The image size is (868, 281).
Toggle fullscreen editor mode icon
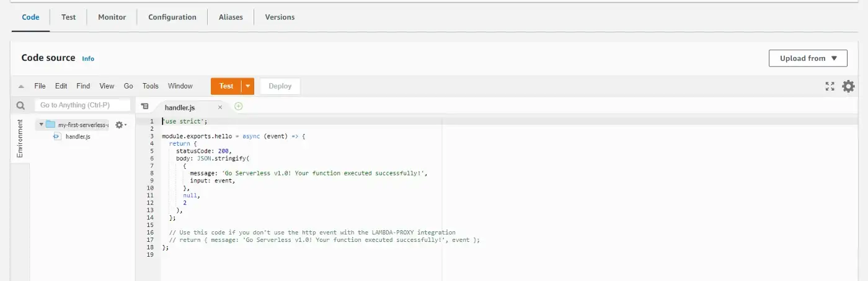click(830, 86)
